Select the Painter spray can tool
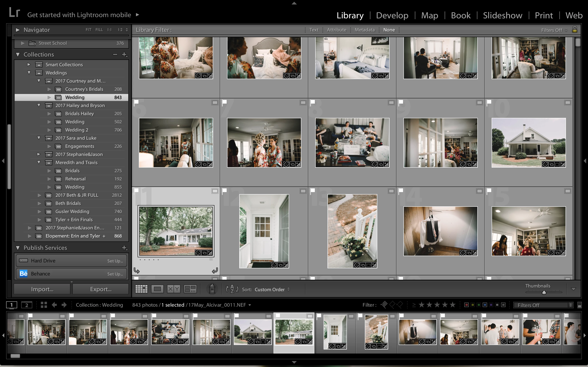Screen dimensions: 588x367 click(212, 289)
